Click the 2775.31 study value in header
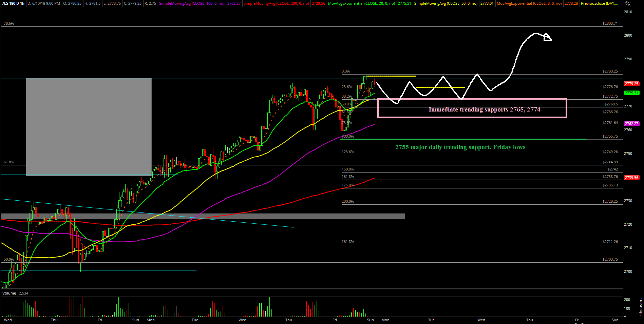This screenshot has height=324, width=644. [404, 3]
